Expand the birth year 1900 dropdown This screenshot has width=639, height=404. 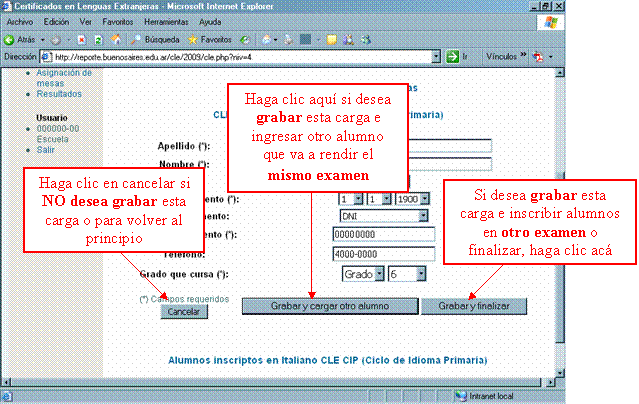click(414, 198)
